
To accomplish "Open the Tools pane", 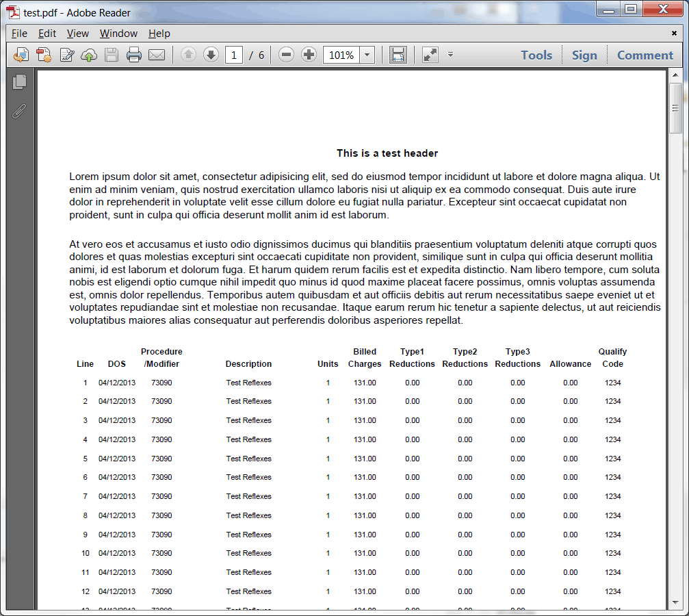I will click(536, 55).
